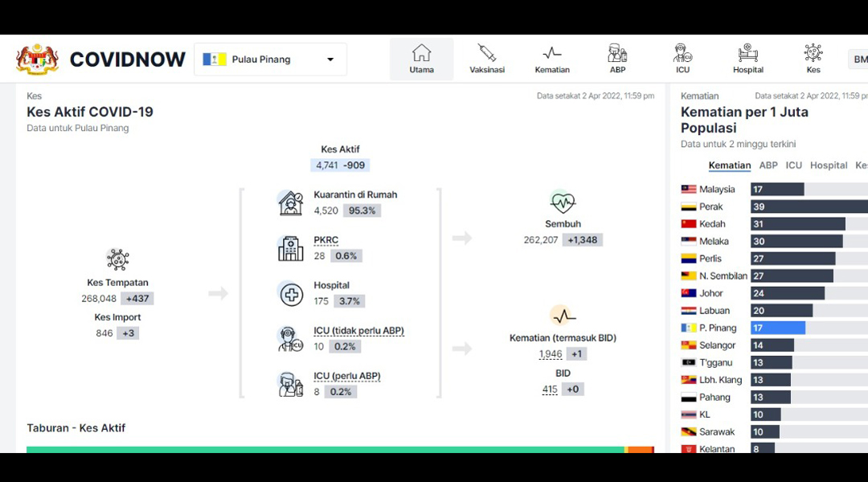868x482 pixels.
Task: Click the Sarawak flag icon
Action: pyautogui.click(x=689, y=431)
